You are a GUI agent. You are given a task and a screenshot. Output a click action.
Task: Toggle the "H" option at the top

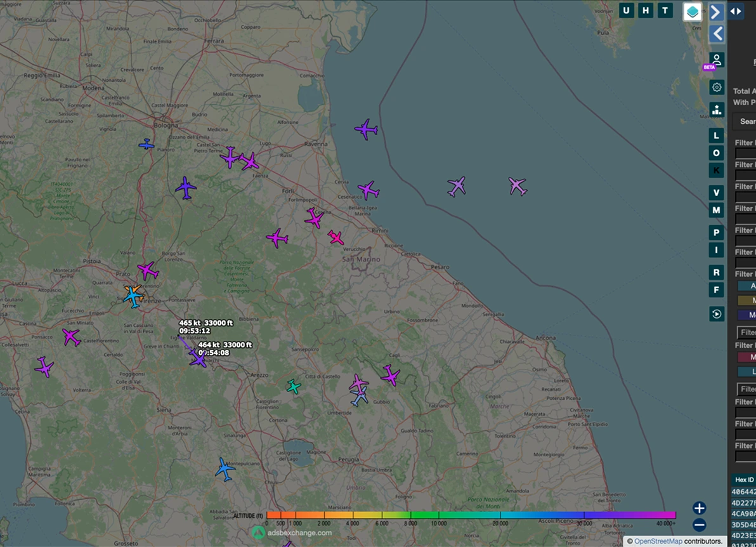coord(645,11)
